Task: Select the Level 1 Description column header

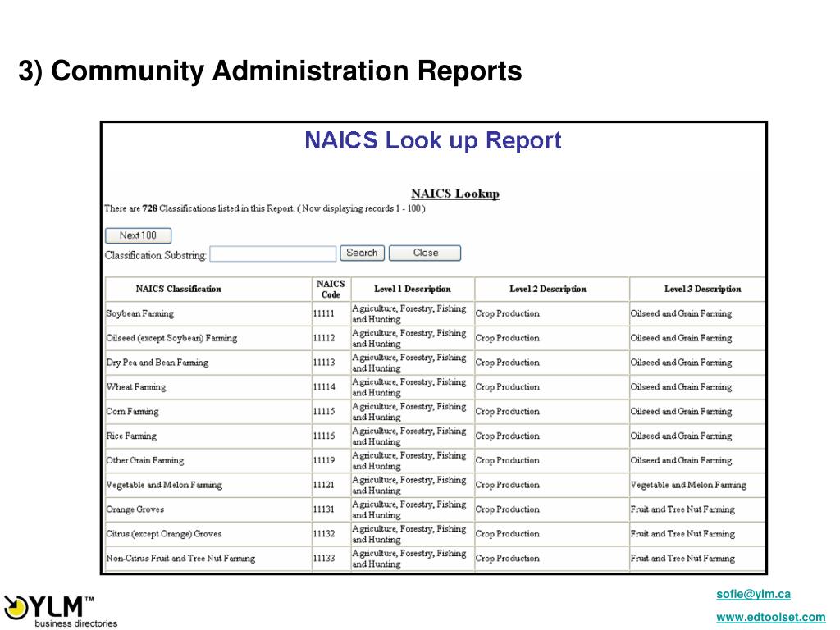Action: (x=413, y=290)
